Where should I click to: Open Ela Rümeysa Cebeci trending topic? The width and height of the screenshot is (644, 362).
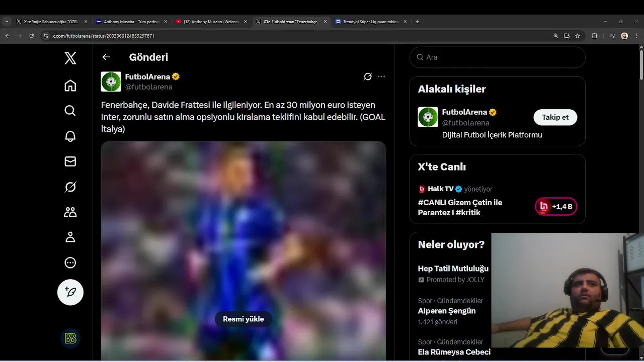coord(454,352)
